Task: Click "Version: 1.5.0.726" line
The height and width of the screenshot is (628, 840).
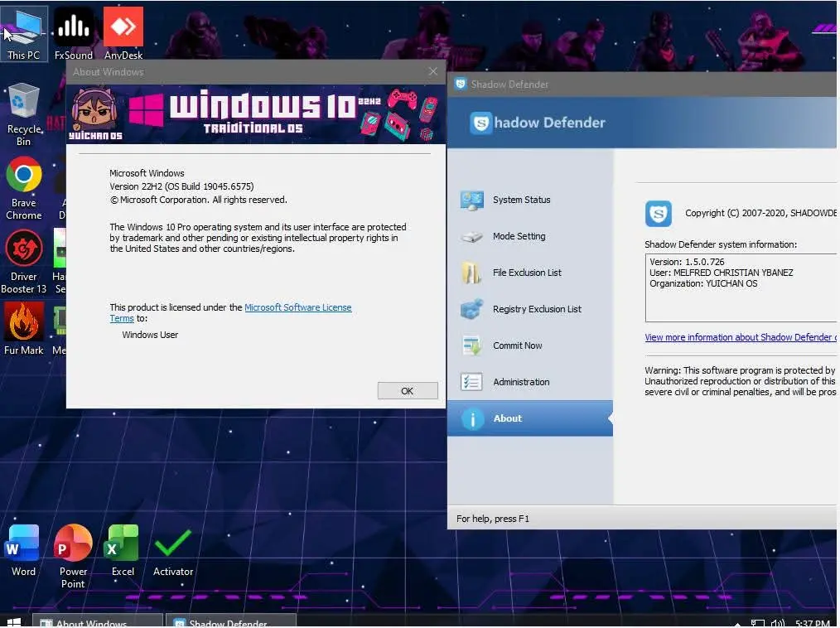Action: [x=687, y=262]
